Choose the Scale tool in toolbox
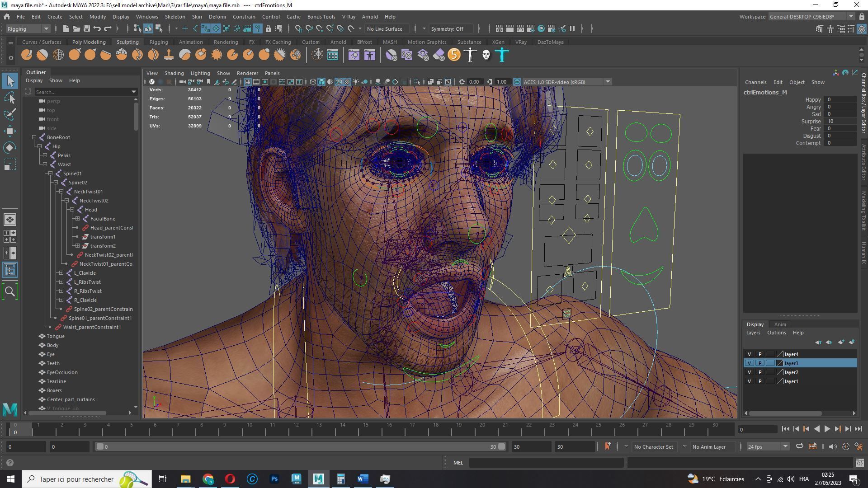Viewport: 868px width, 488px height. pos(10,164)
